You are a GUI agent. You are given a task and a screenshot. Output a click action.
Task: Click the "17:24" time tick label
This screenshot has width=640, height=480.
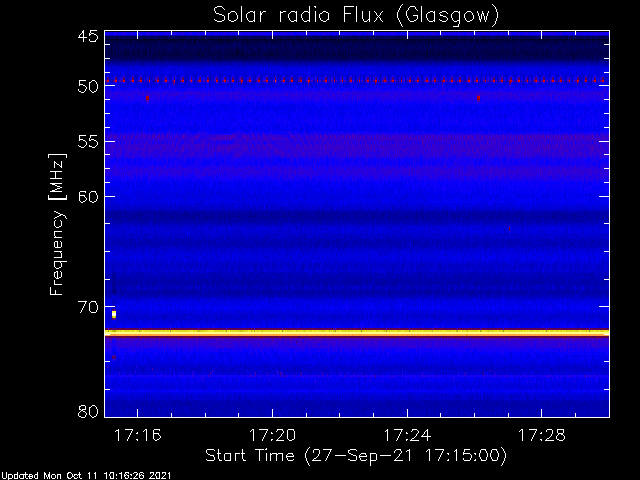click(407, 436)
